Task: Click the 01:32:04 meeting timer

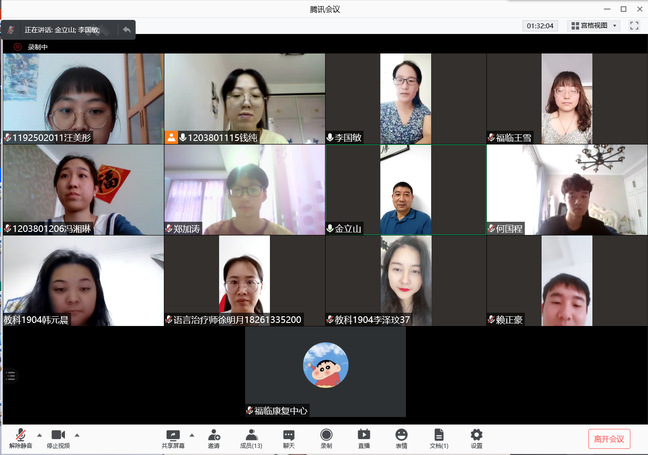Action: click(x=540, y=26)
